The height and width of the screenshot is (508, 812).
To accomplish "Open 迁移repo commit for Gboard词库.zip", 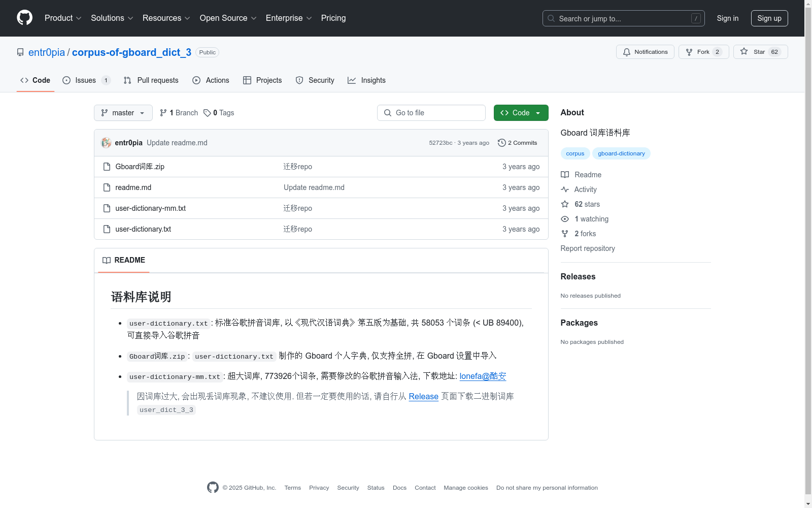I will [298, 167].
